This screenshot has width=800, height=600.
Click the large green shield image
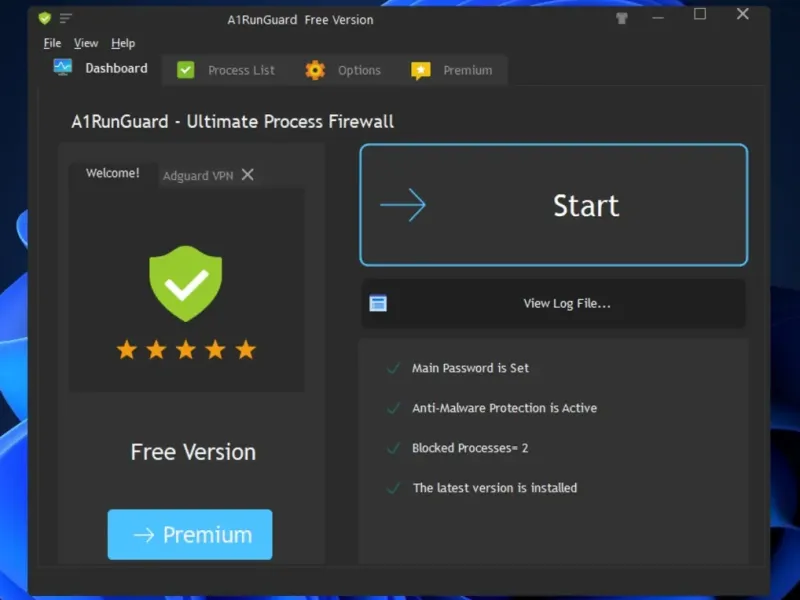(x=186, y=283)
